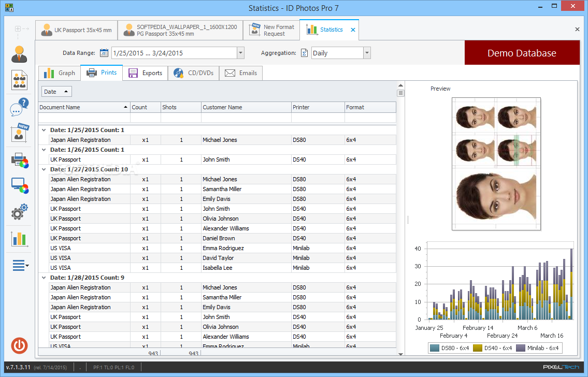The height and width of the screenshot is (377, 588).
Task: Collapse the Date: 1/28/2015 group
Action: pos(44,278)
